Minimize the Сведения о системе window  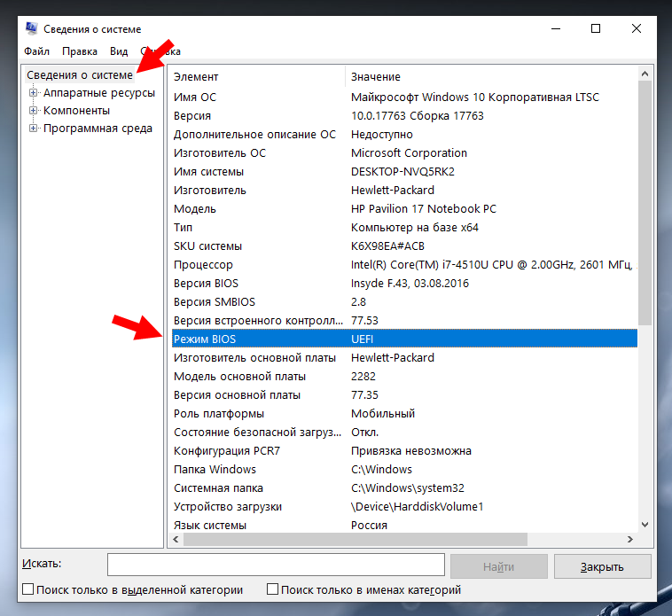556,28
